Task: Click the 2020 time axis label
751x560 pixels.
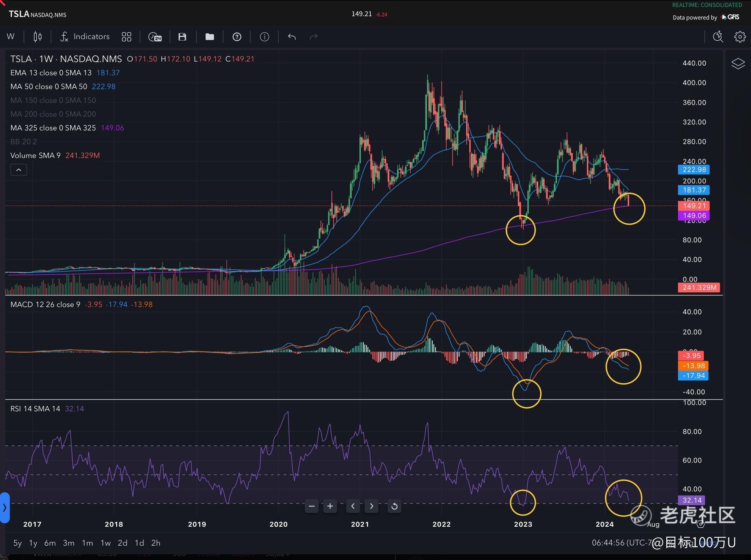Action: pyautogui.click(x=279, y=524)
